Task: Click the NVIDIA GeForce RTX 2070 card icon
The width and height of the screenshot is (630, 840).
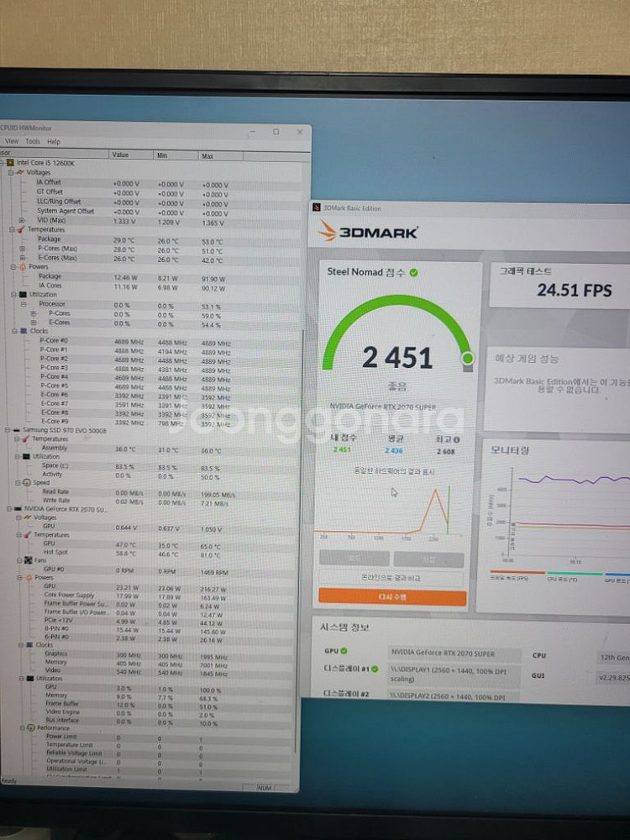Action: click(x=18, y=509)
